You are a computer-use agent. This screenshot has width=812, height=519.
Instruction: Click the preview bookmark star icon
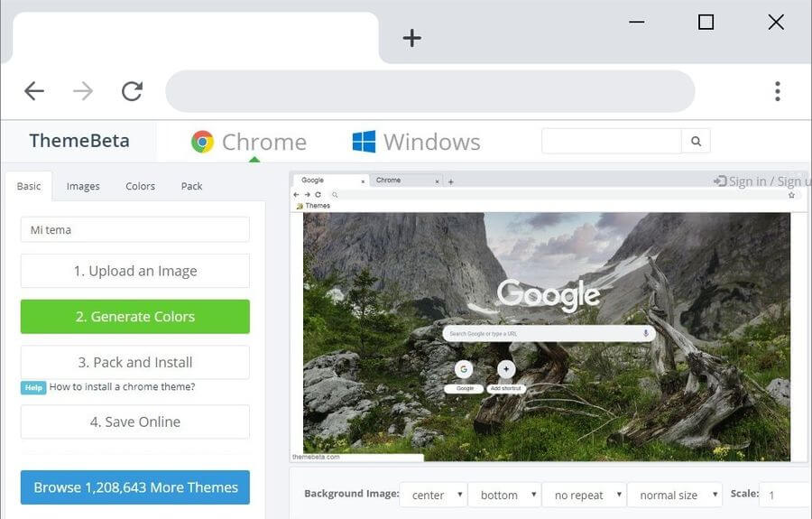[791, 195]
